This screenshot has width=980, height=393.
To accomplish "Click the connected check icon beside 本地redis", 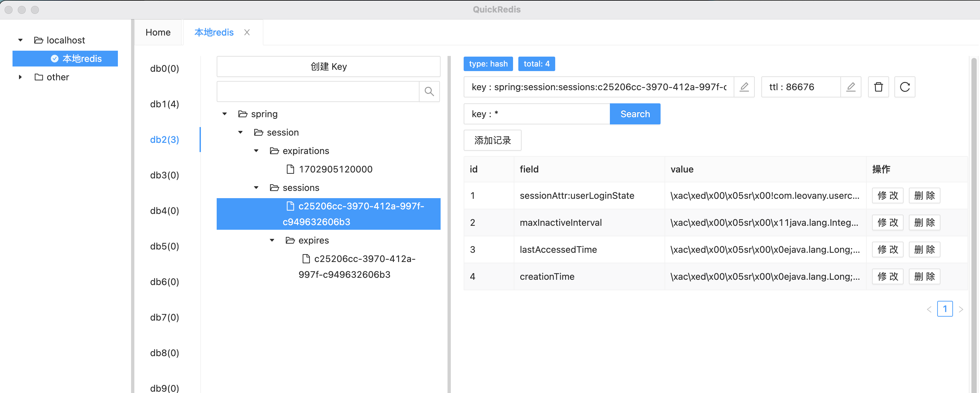I will point(54,59).
